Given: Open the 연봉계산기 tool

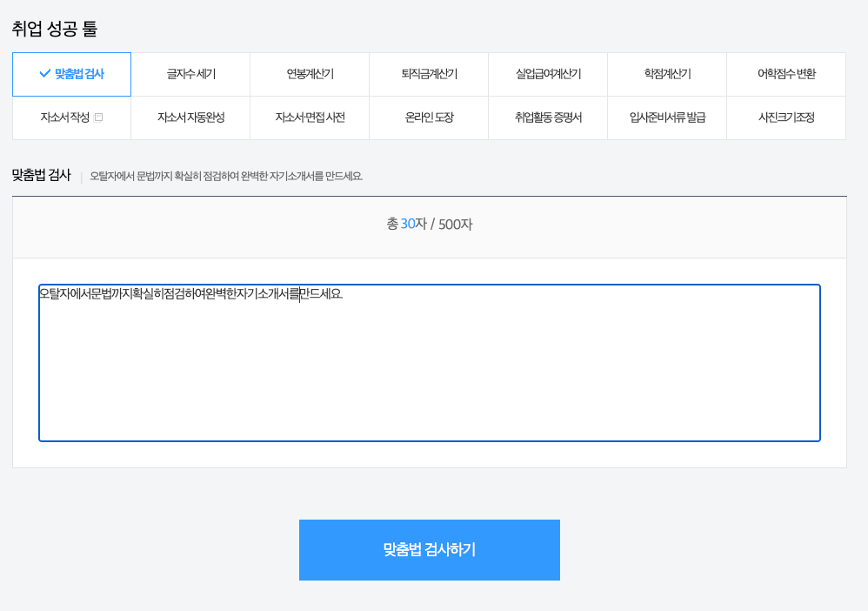Looking at the screenshot, I should click(x=310, y=75).
